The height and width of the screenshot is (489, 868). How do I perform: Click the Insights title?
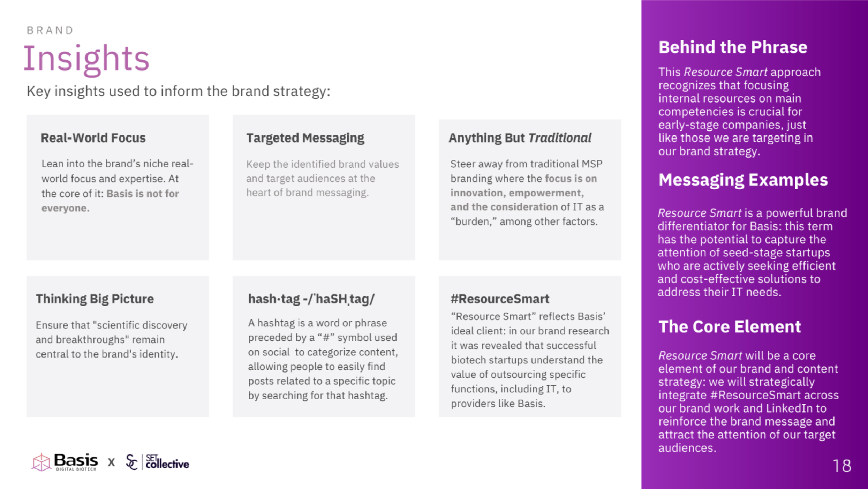click(x=86, y=59)
